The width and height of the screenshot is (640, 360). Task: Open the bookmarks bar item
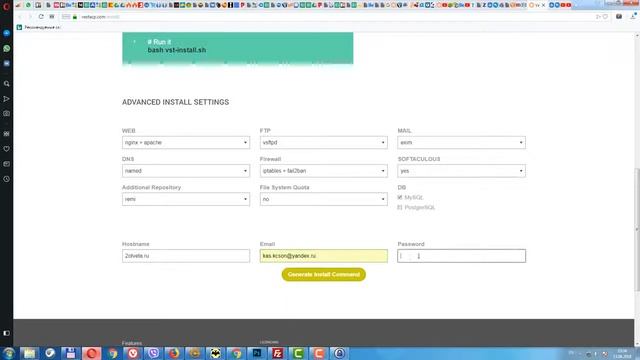[x=38, y=27]
